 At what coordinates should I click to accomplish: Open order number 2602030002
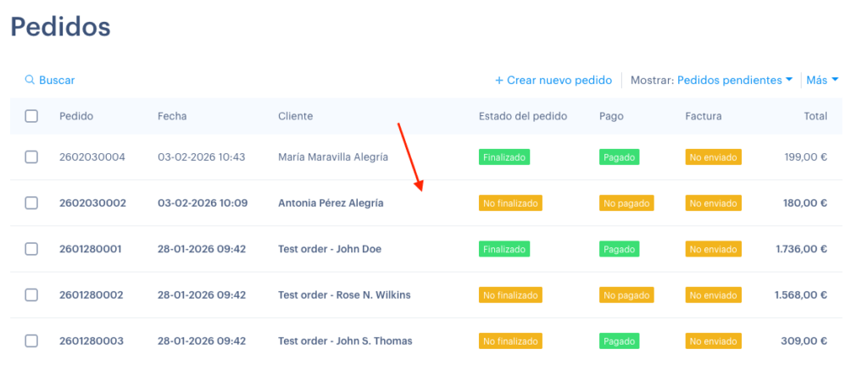point(92,203)
